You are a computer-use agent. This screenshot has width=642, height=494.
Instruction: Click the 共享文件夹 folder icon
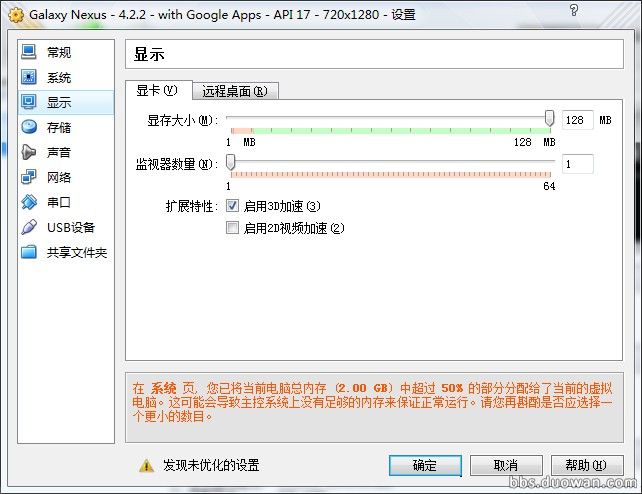coord(29,252)
